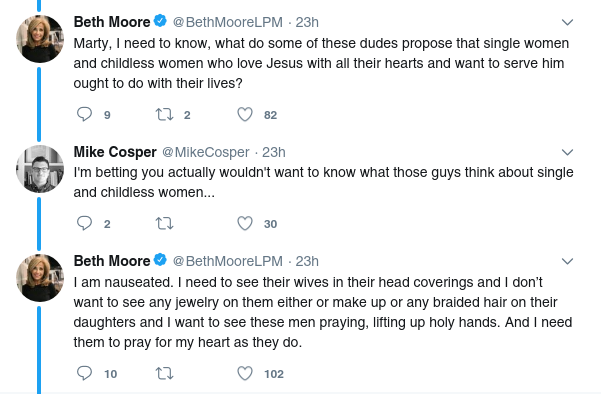
Task: Expand the menu chevron on Mike Cosper's tweet
Action: pyautogui.click(x=567, y=152)
